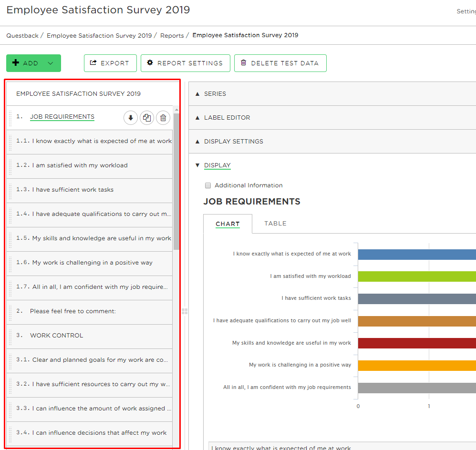Image resolution: width=476 pixels, height=450 pixels.
Task: Click the gear icon in Report Settings
Action: pyautogui.click(x=150, y=62)
